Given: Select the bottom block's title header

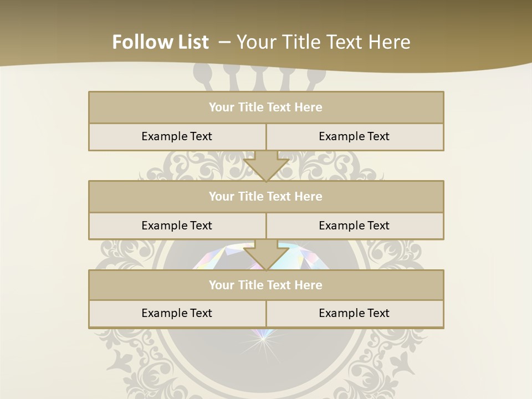Looking at the screenshot, I should 266,285.
